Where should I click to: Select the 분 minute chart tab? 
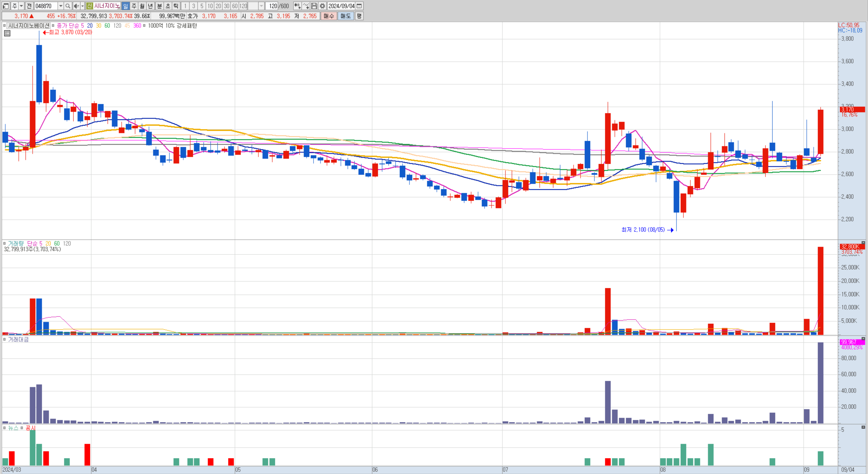[159, 6]
